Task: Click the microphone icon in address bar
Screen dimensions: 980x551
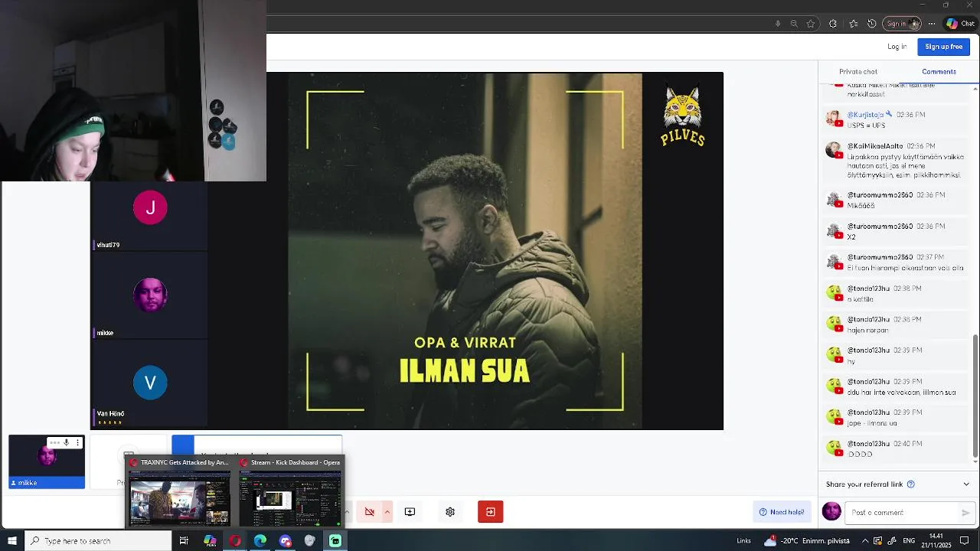Action: [x=778, y=24]
